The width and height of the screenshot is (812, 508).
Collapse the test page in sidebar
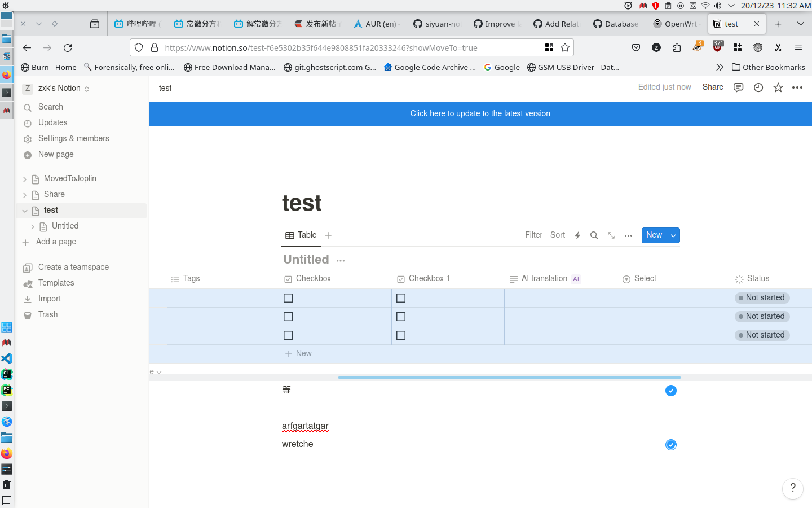[x=25, y=211]
